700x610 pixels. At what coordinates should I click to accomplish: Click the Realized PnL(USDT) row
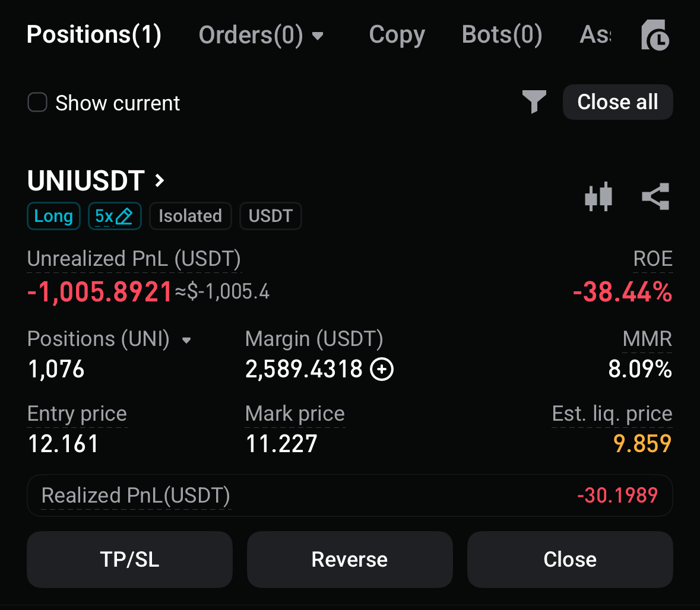[350, 495]
